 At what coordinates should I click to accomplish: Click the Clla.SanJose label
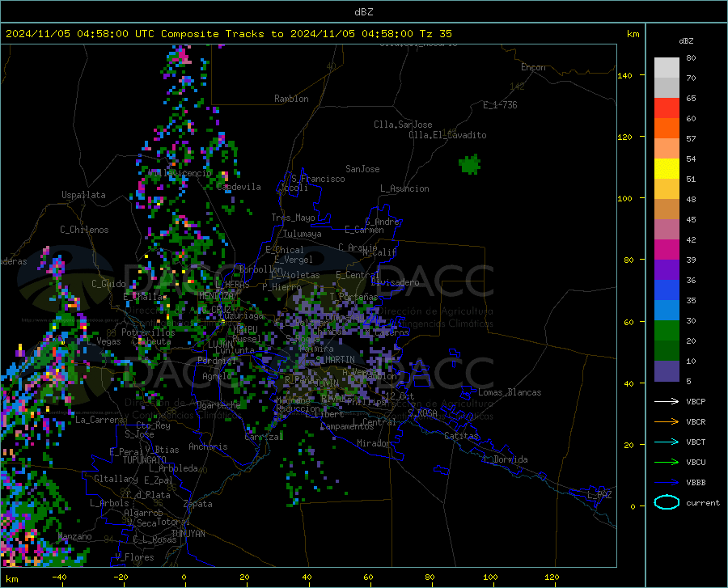click(x=403, y=125)
